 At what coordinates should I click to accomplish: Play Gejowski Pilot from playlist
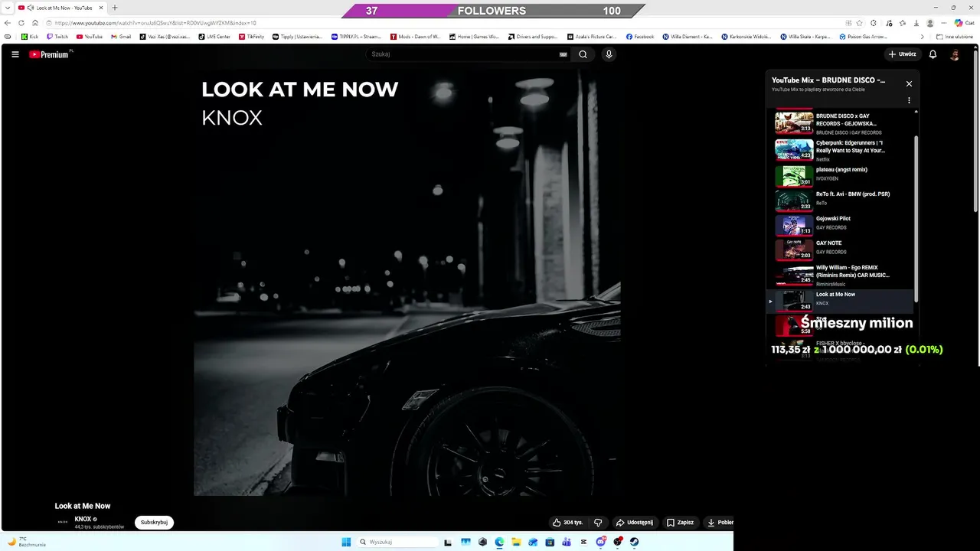(840, 224)
